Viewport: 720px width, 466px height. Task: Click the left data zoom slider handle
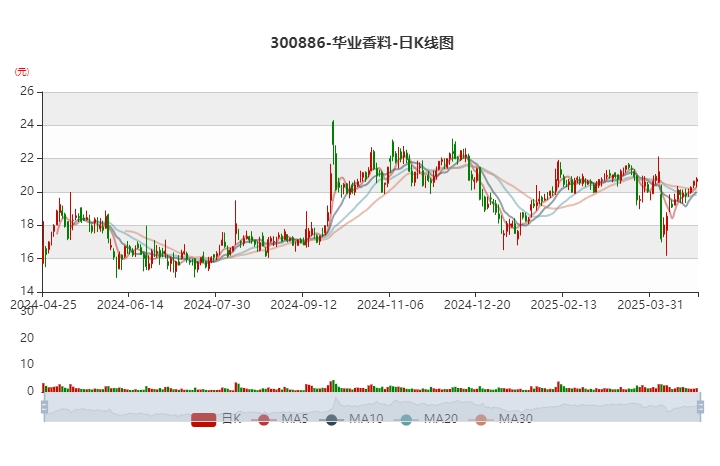44,407
